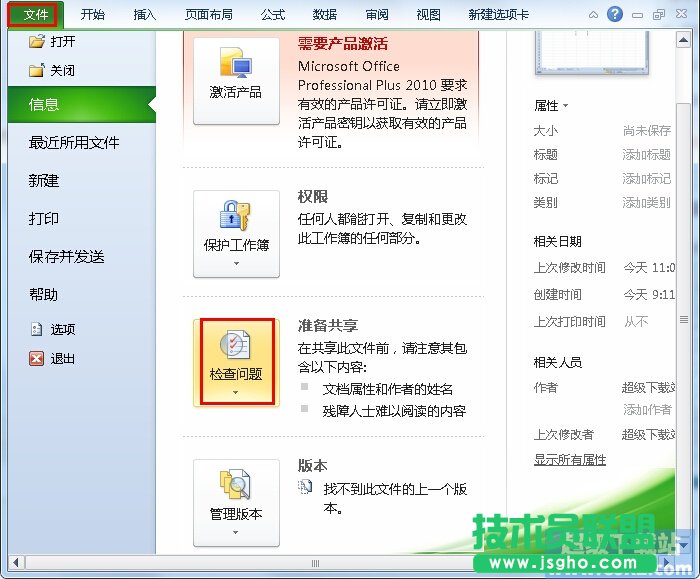Click the 选项 options icon
700x579 pixels.
coord(36,329)
